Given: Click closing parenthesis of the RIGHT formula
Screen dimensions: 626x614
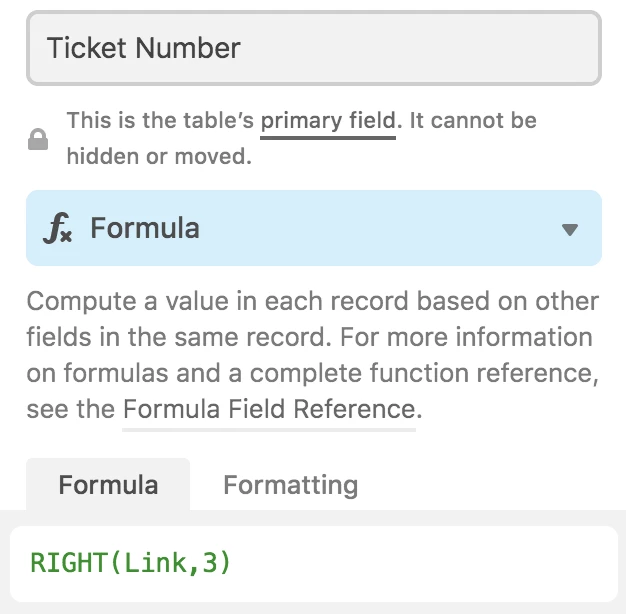Looking at the screenshot, I should [226, 563].
